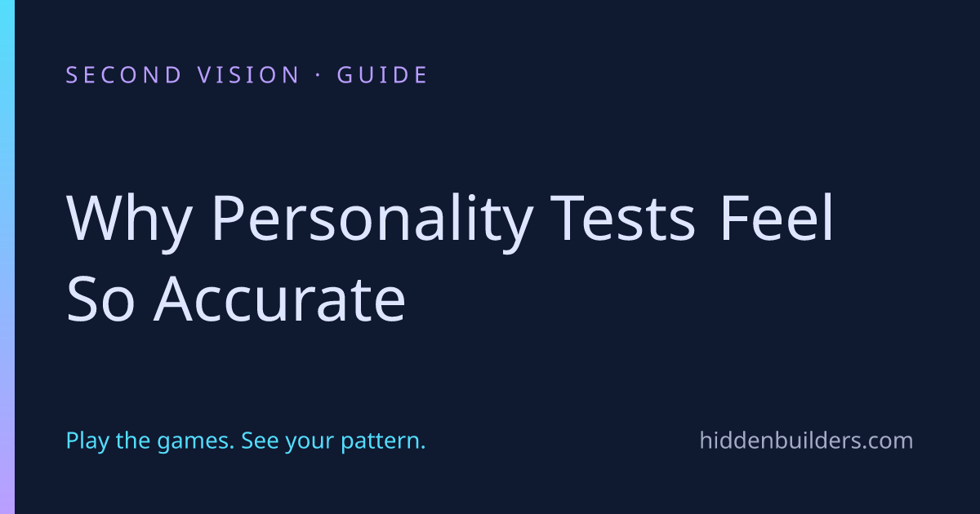Select the word "SECOND" in the header label
The width and height of the screenshot is (980, 514).
pyautogui.click(x=124, y=75)
